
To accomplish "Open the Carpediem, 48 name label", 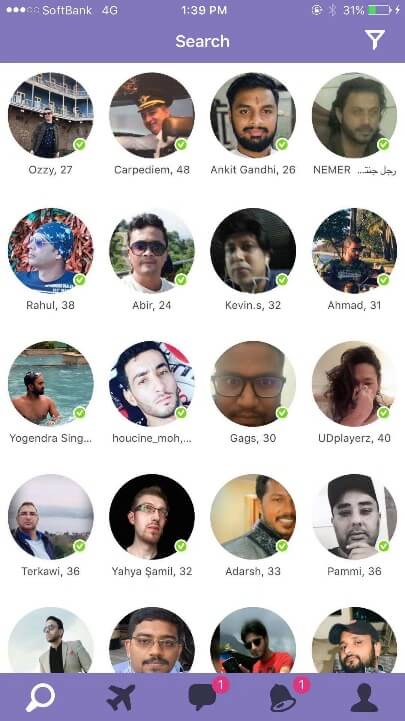I will (x=152, y=170).
